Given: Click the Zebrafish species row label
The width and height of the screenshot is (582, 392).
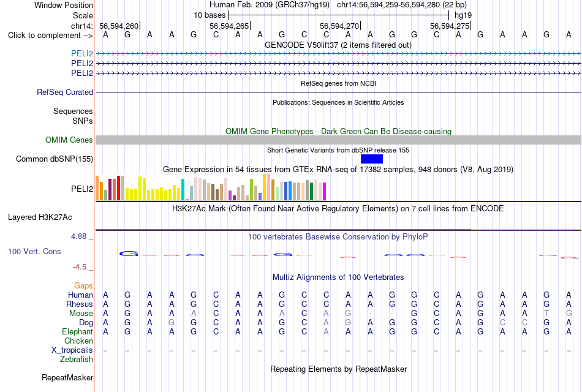Looking at the screenshot, I should [x=77, y=359].
